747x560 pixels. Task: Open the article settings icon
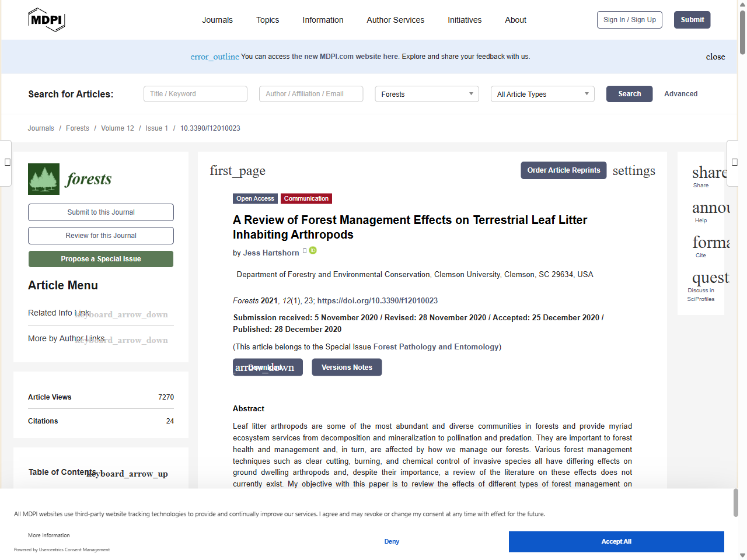pyautogui.click(x=634, y=170)
